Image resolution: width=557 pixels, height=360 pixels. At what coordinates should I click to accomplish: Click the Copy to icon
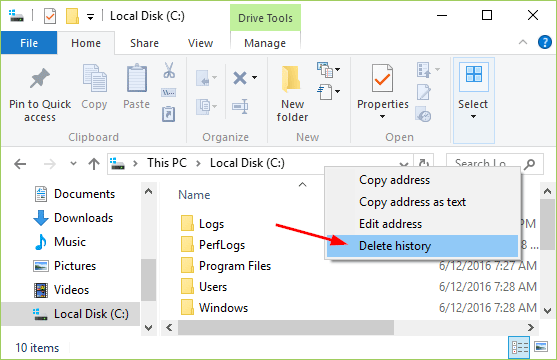point(203,107)
